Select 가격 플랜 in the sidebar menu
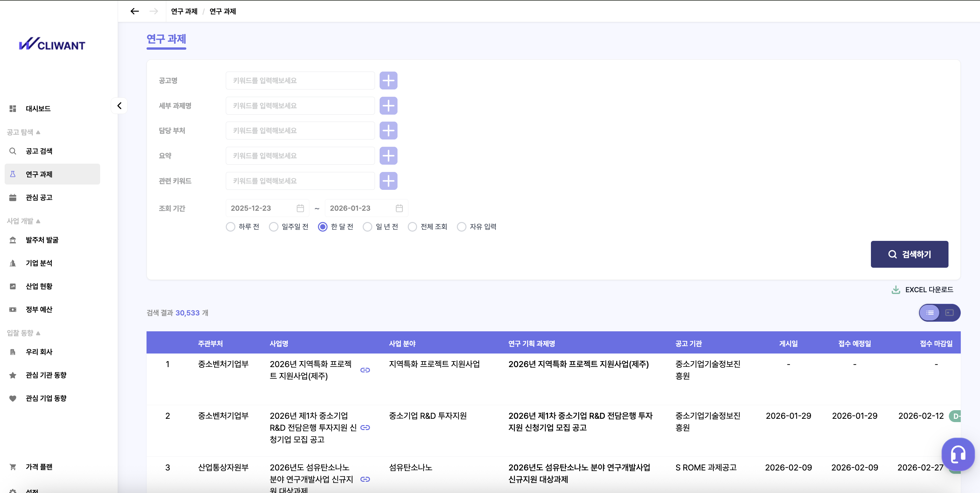Viewport: 980px width, 493px height. [39, 467]
